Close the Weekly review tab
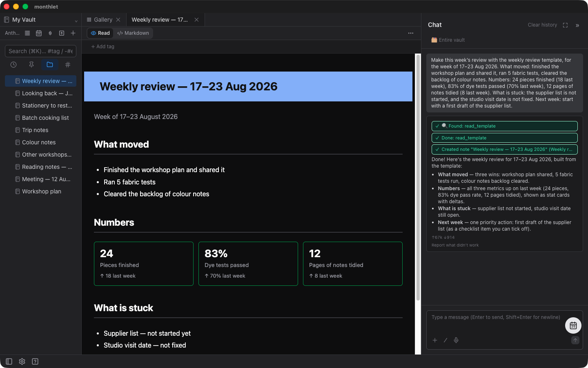The image size is (588, 368). (x=196, y=20)
